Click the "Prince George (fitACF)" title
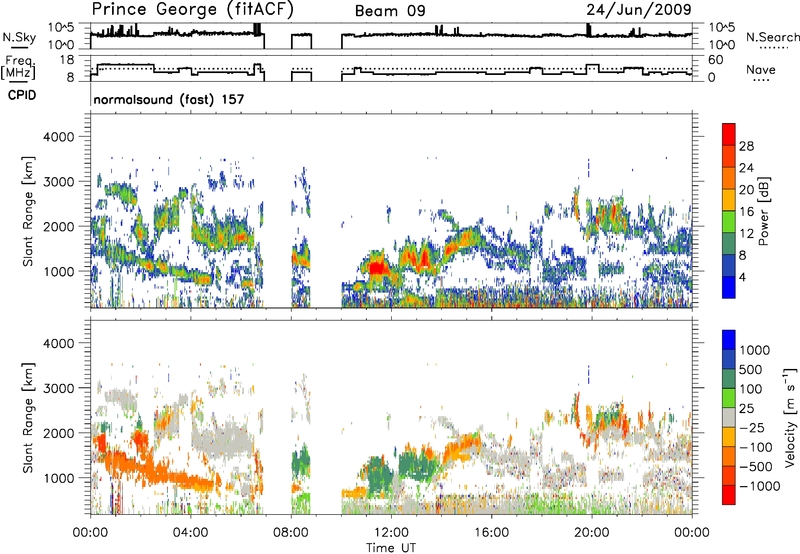800x554 pixels. point(192,10)
